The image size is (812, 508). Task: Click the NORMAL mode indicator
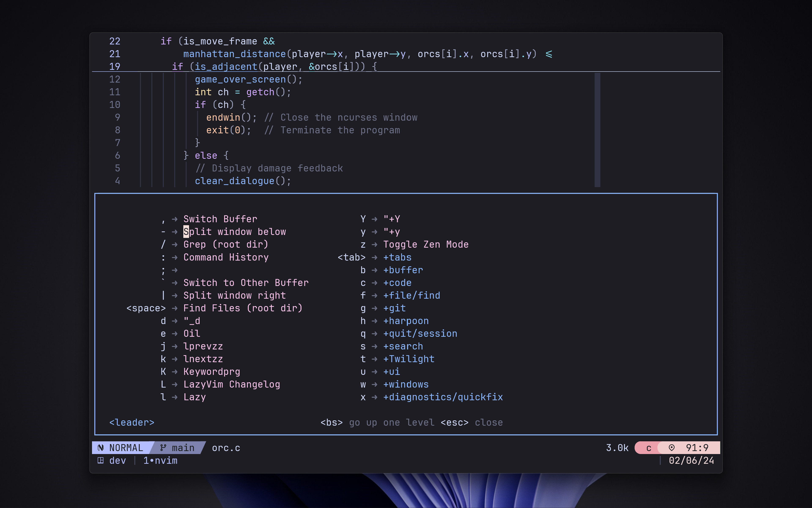(126, 448)
